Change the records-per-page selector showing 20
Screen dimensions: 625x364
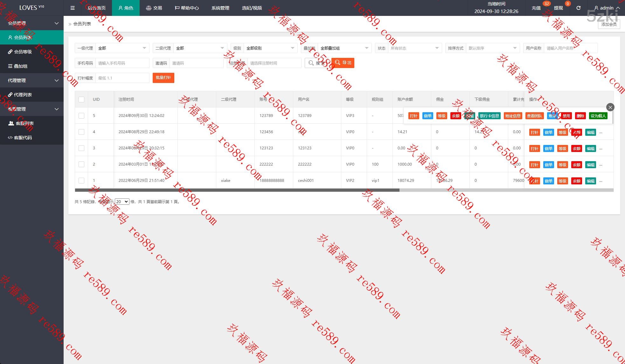(122, 202)
